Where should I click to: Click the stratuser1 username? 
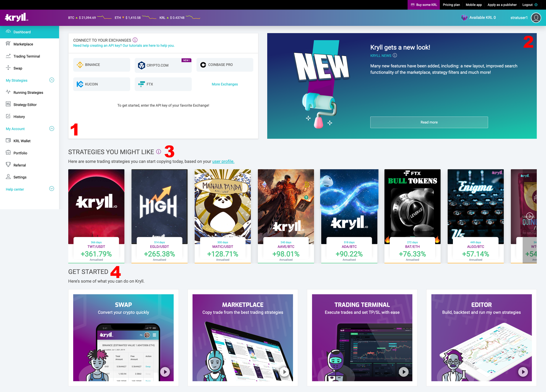click(x=519, y=18)
